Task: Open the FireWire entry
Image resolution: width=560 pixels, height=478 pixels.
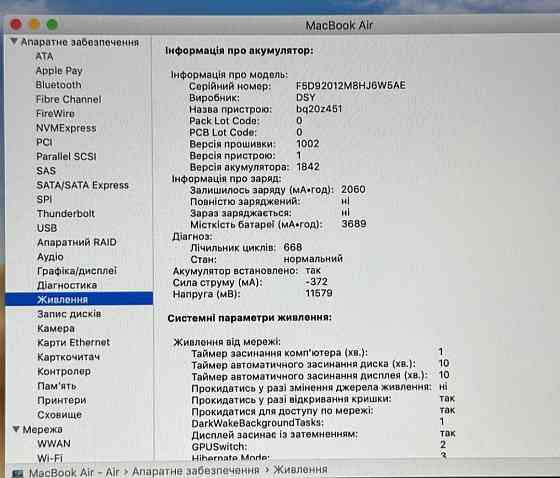Action: click(55, 114)
